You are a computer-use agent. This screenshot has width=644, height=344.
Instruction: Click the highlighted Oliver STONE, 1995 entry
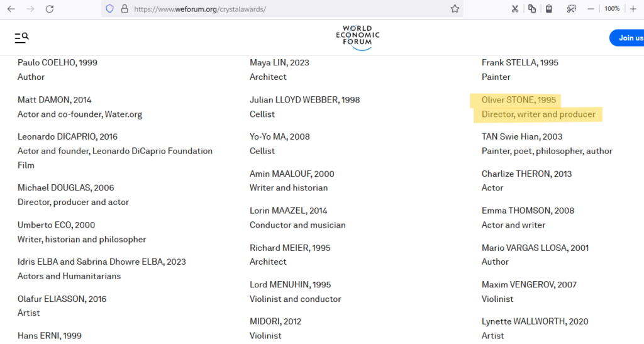(518, 100)
